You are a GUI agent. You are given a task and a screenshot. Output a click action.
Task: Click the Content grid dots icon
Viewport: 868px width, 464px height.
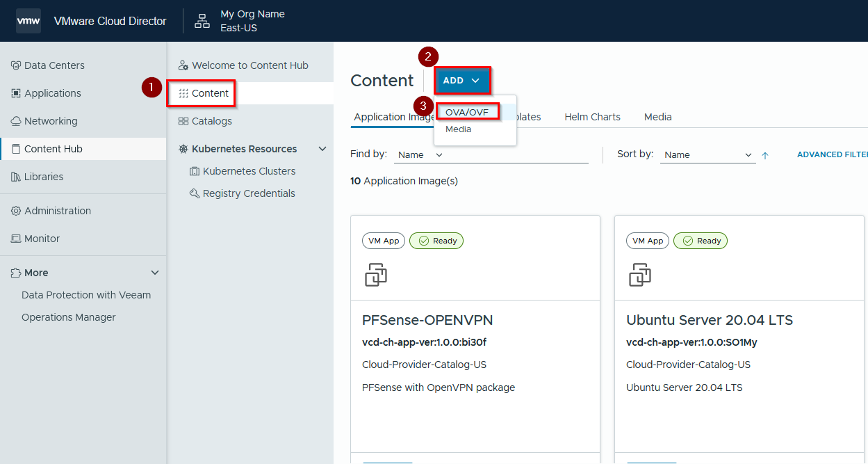coord(183,93)
